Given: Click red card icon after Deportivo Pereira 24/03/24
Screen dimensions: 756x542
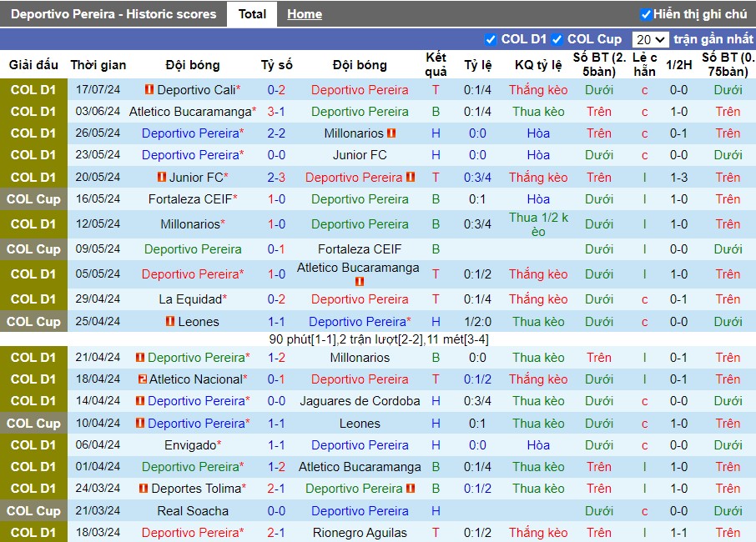Looking at the screenshot, I should pyautogui.click(x=411, y=488).
